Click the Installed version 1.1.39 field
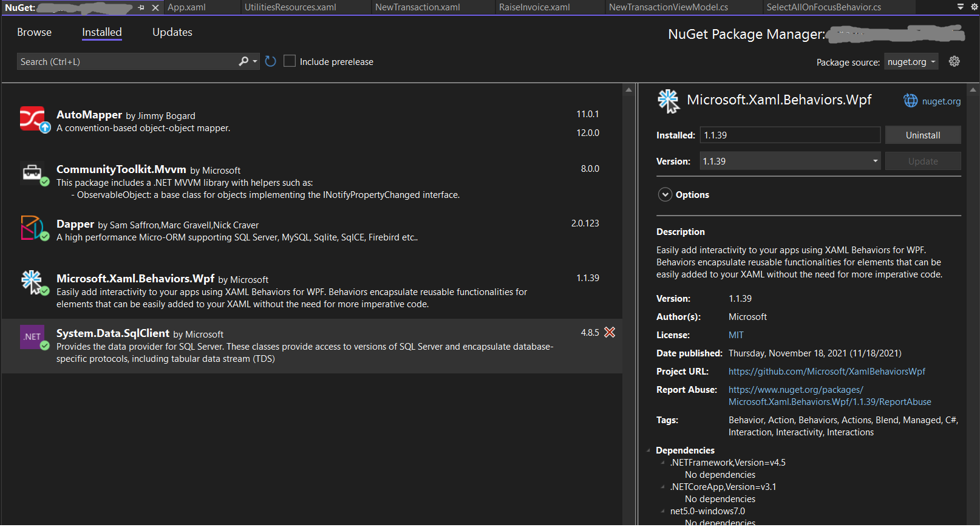The height and width of the screenshot is (527, 980). [x=790, y=135]
